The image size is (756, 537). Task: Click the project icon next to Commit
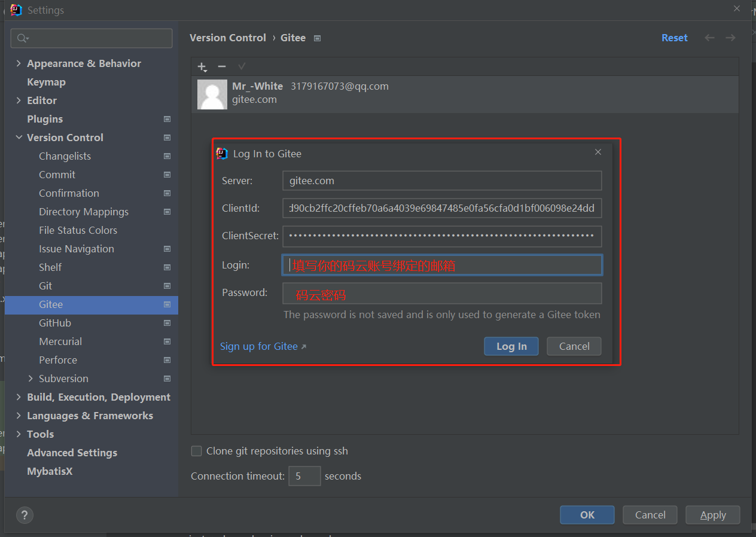167,175
